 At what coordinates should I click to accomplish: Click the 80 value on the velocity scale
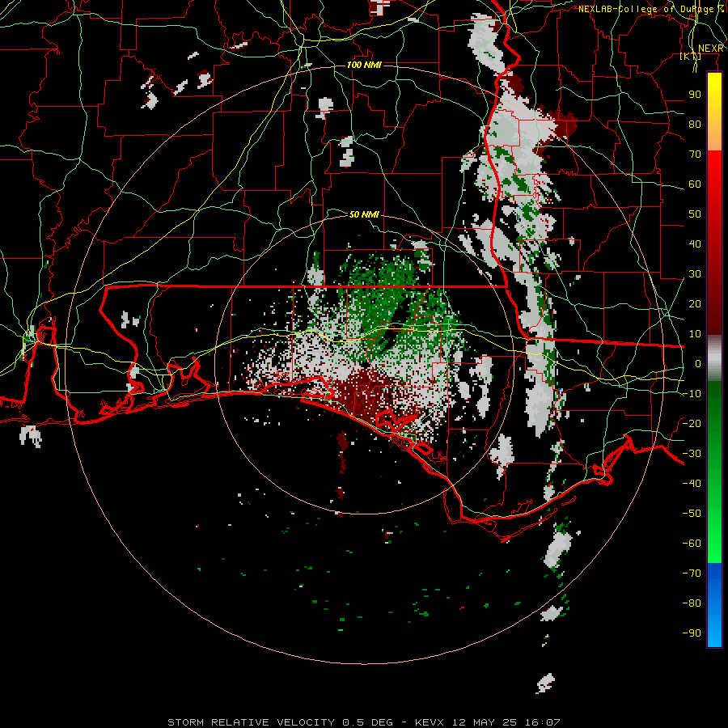click(695, 124)
